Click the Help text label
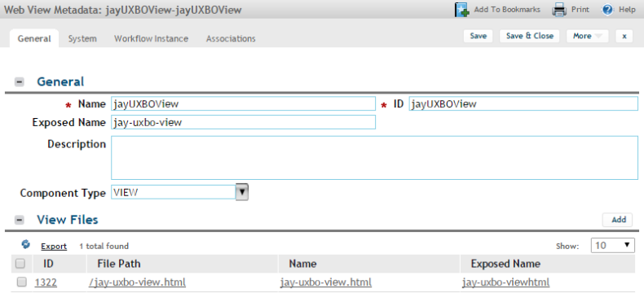The image size is (644, 293). (x=627, y=10)
